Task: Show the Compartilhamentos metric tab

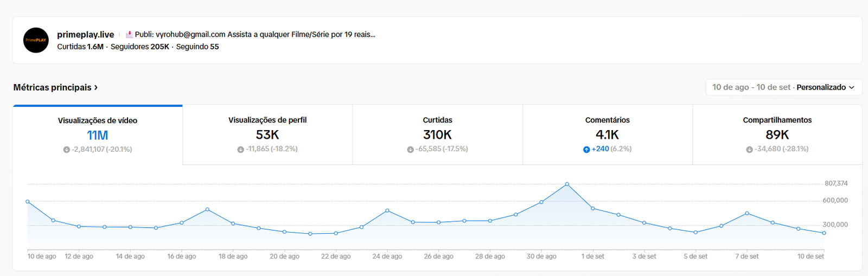Action: pyautogui.click(x=777, y=134)
